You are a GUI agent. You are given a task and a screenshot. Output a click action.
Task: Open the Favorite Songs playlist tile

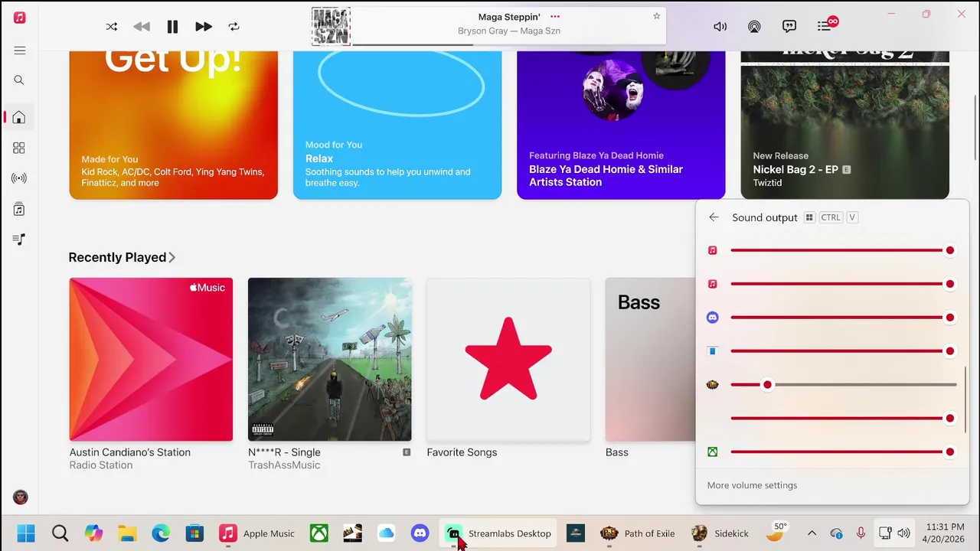point(508,360)
